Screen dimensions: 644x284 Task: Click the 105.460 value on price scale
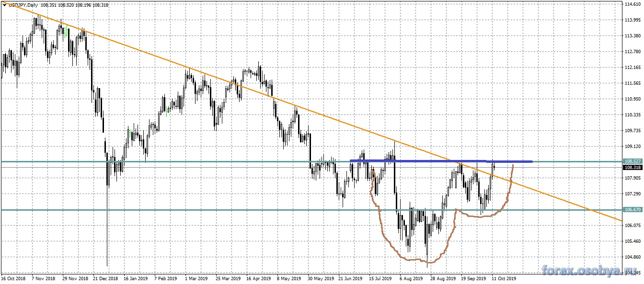coord(633,241)
